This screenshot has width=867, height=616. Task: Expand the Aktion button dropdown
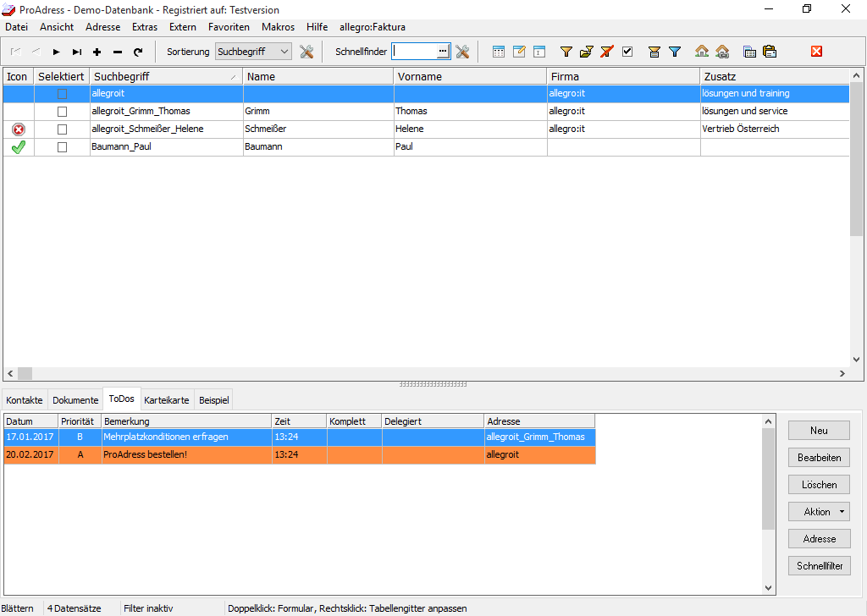click(842, 512)
